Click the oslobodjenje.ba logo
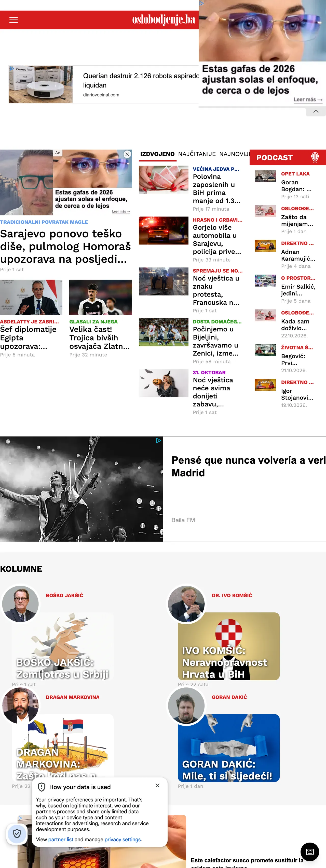Image resolution: width=326 pixels, height=868 pixels. (164, 20)
